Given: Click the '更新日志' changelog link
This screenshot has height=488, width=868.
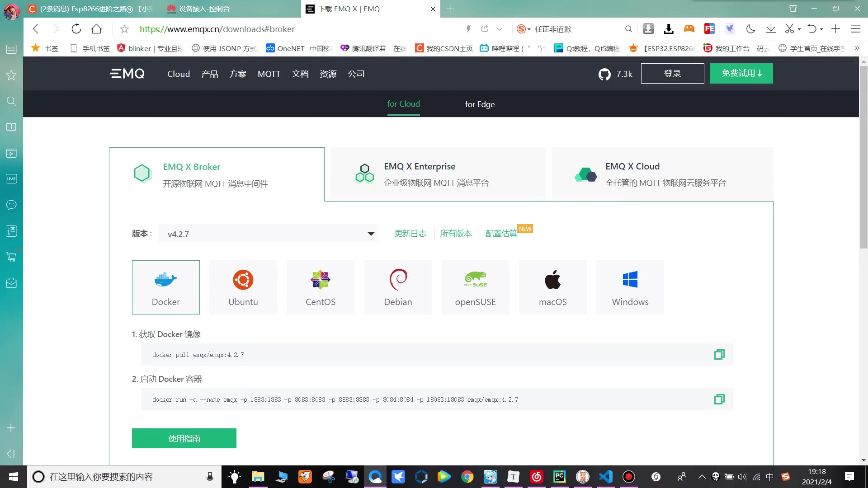Looking at the screenshot, I should click(x=410, y=234).
